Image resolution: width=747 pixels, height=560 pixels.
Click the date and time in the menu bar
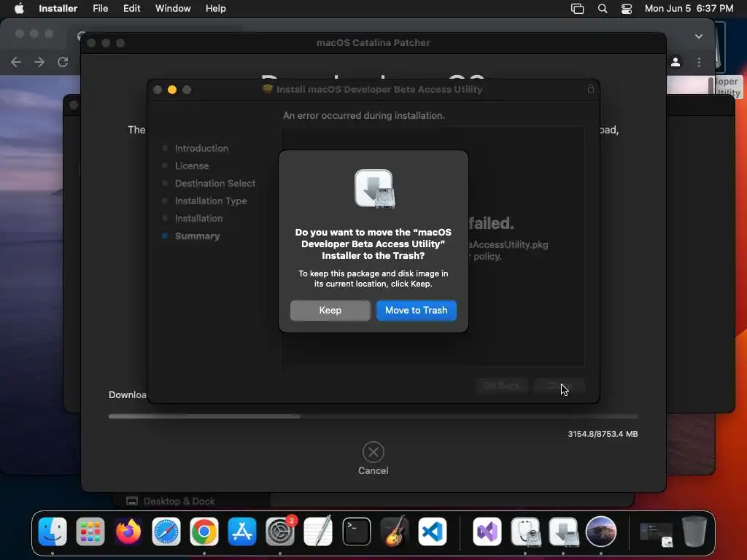(x=689, y=9)
